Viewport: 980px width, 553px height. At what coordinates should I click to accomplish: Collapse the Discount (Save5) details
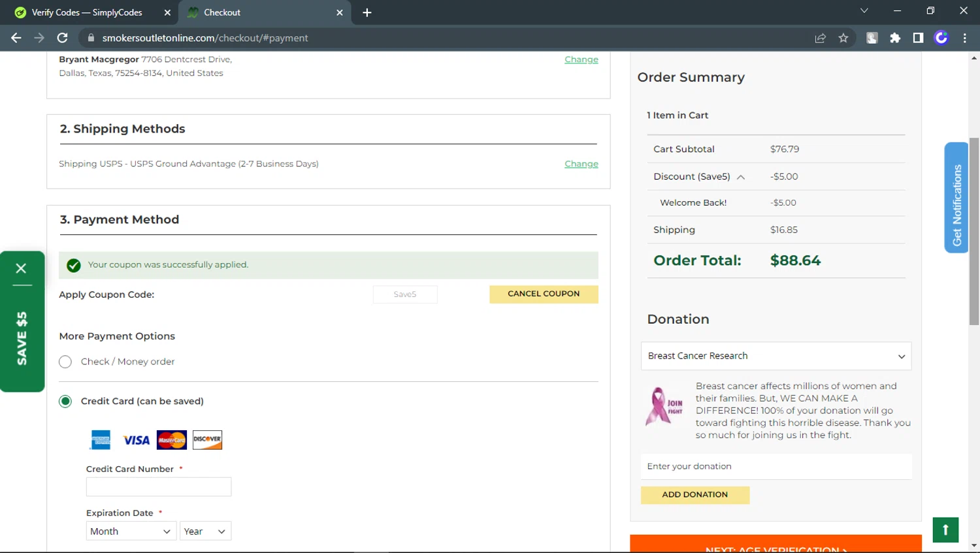click(741, 177)
